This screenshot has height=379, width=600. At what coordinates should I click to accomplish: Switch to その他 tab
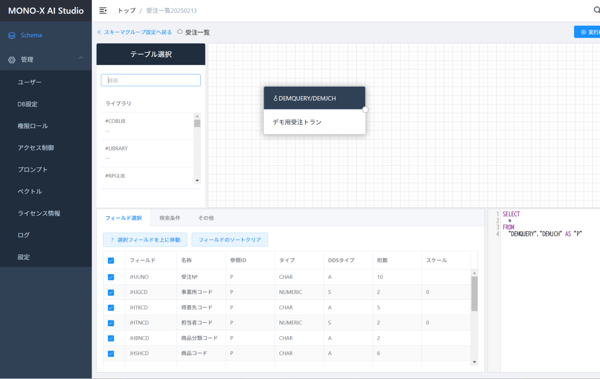206,218
